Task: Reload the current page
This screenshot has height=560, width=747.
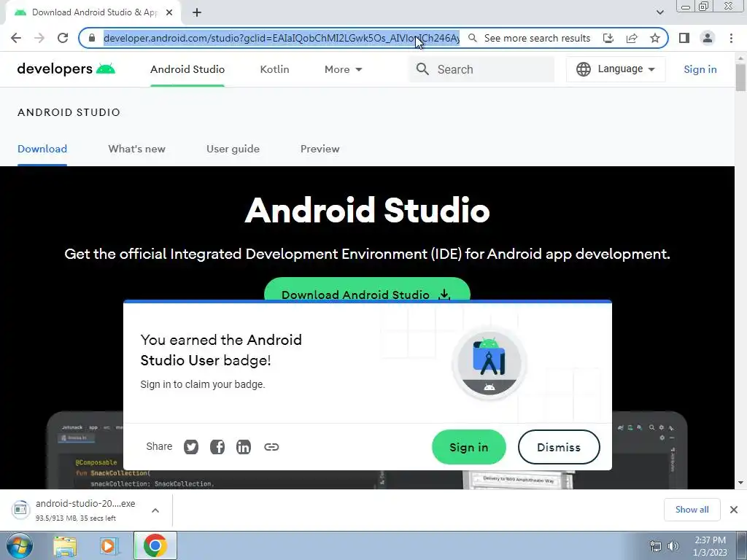Action: tap(63, 38)
